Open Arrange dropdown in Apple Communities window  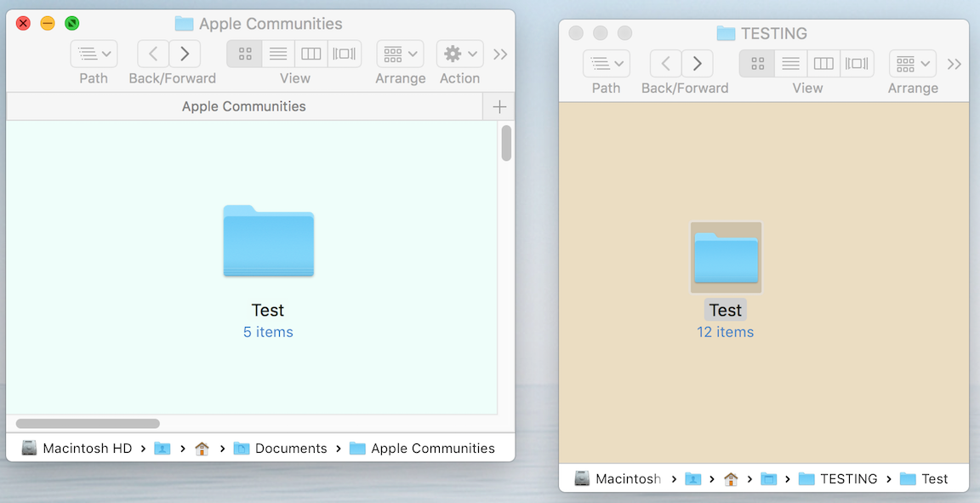point(400,54)
